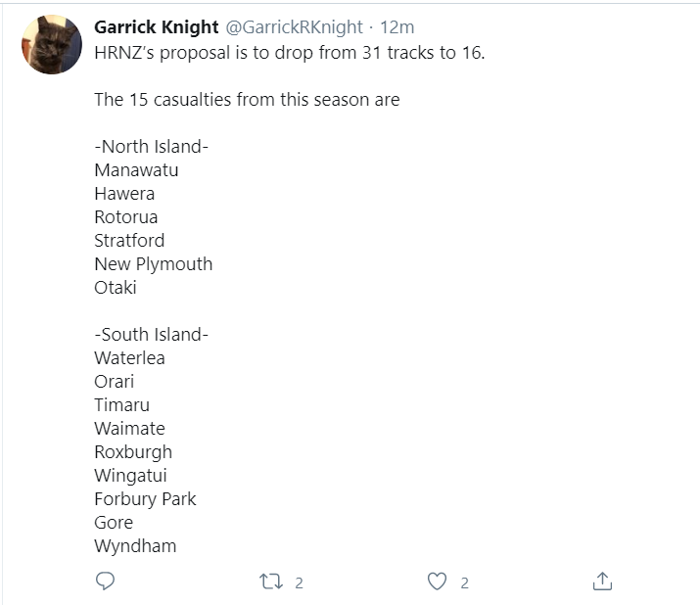Open the Garrick Knight display name
The image size is (700, 605).
pos(157,27)
